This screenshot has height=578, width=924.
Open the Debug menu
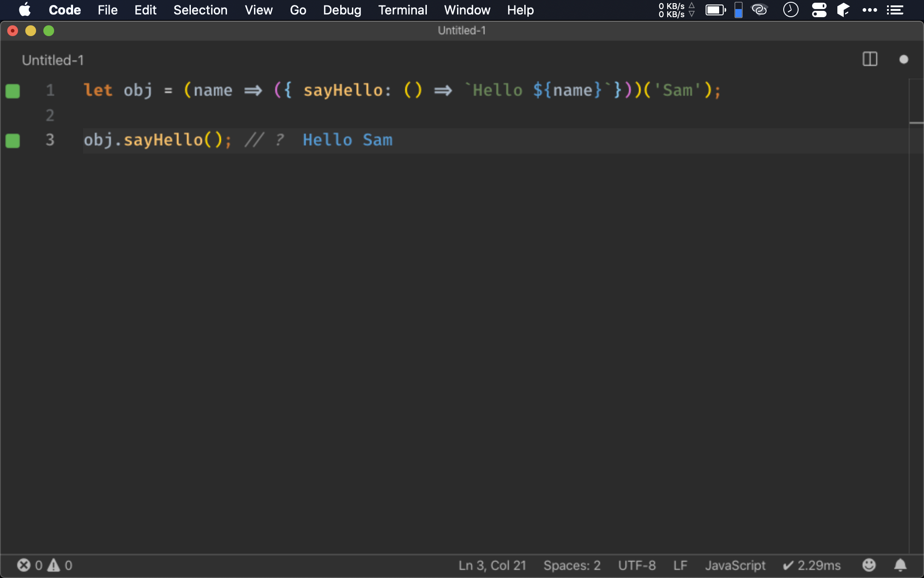tap(341, 10)
